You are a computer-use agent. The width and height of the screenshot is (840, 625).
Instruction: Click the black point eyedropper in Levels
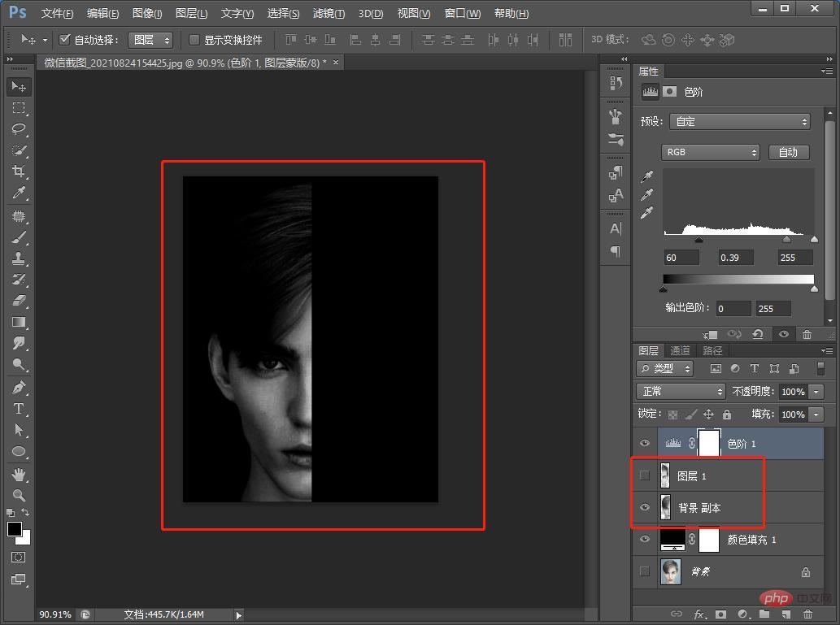647,176
